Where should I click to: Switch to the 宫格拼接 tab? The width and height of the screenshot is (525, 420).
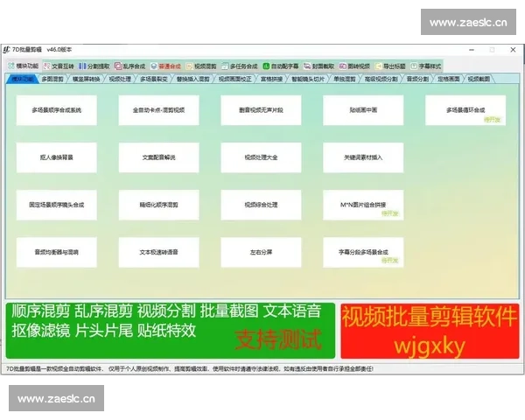pos(271,79)
